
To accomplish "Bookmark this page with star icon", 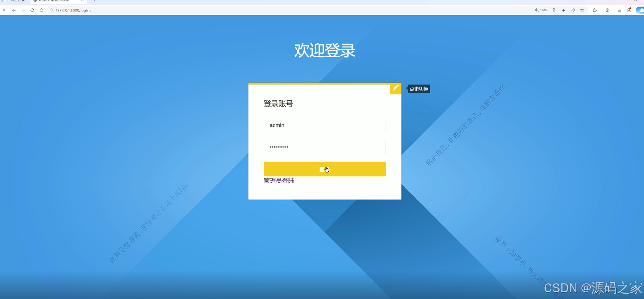I will [582, 10].
